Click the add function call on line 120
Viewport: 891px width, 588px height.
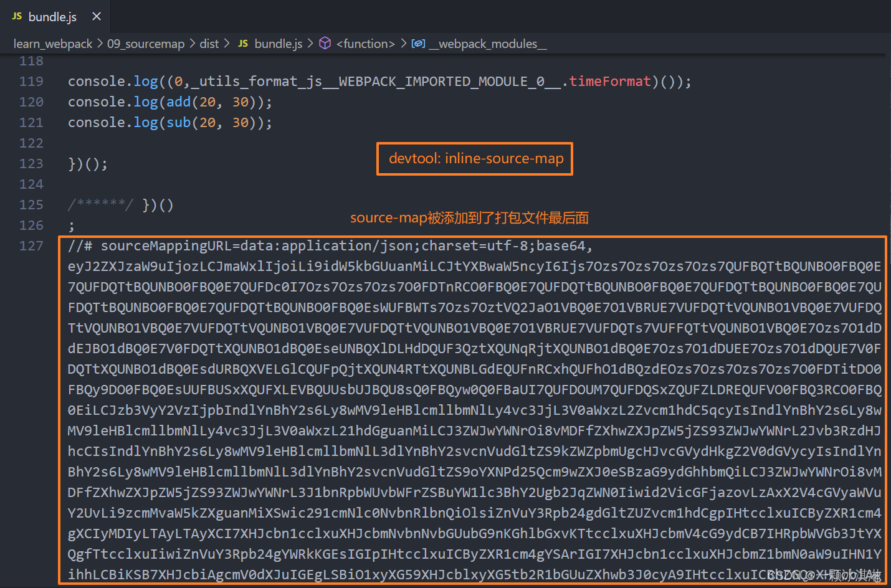pyautogui.click(x=179, y=102)
